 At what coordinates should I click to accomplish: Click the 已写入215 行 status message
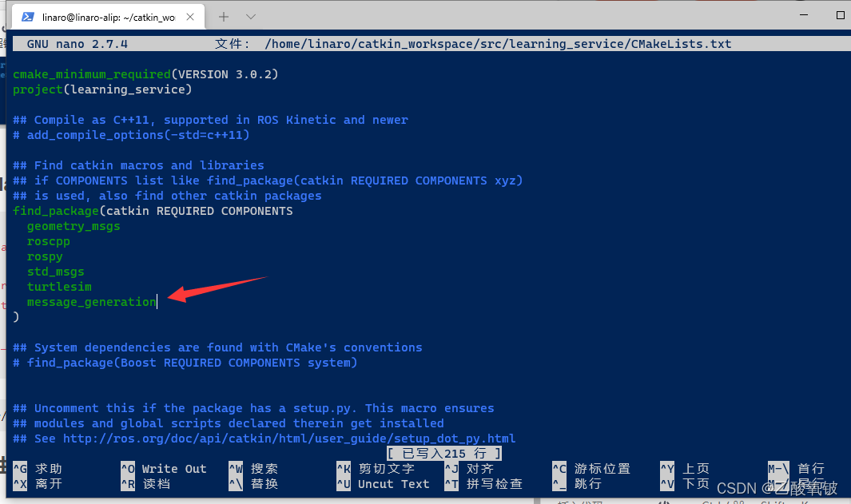(444, 453)
